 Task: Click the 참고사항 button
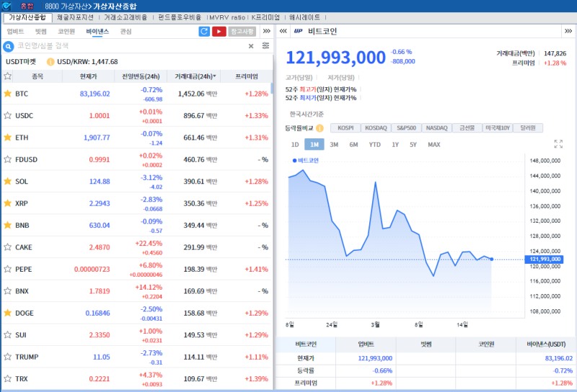[x=242, y=31]
